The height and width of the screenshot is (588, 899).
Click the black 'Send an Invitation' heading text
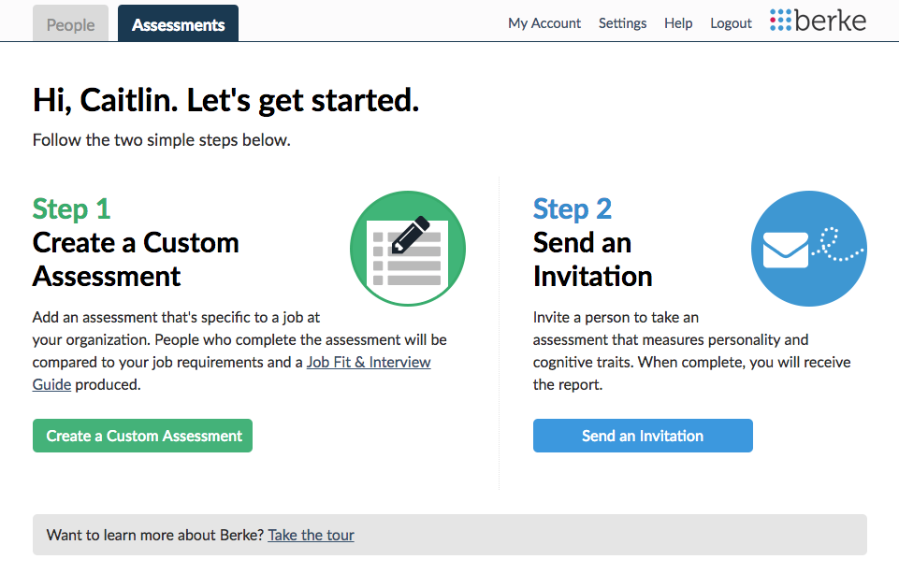pos(593,260)
